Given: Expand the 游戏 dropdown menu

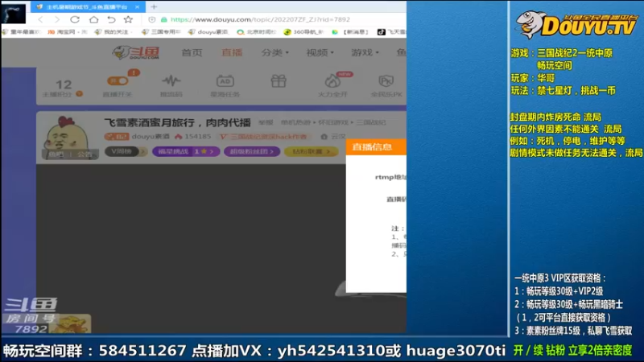Looking at the screenshot, I should click(x=365, y=52).
